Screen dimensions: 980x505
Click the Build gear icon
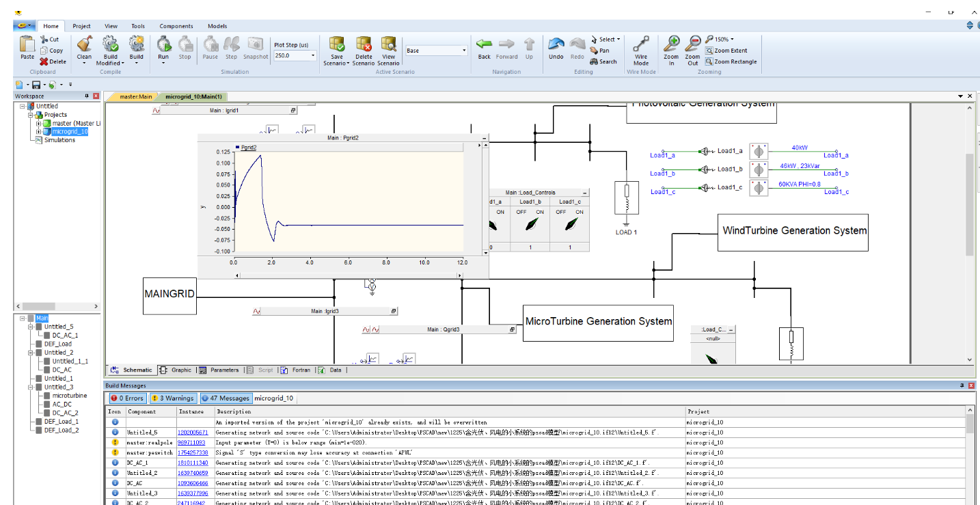coord(137,44)
